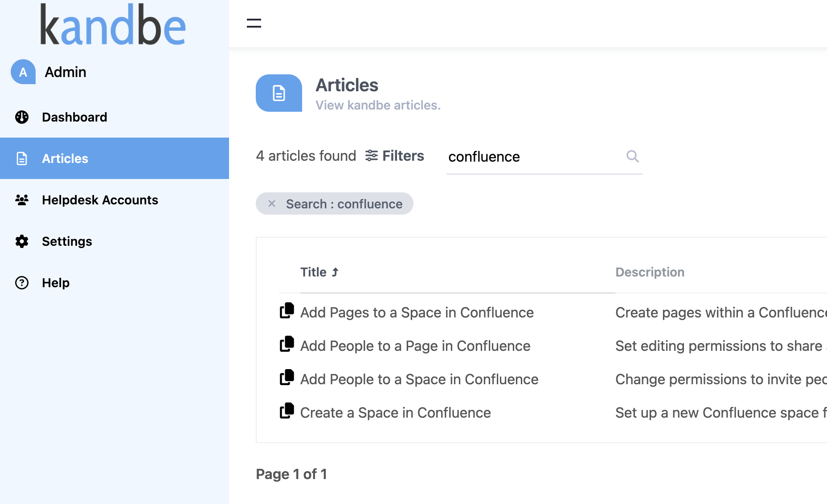Open the Create a Space in Confluence article
Screen dimensions: 827x504
pyautogui.click(x=395, y=413)
